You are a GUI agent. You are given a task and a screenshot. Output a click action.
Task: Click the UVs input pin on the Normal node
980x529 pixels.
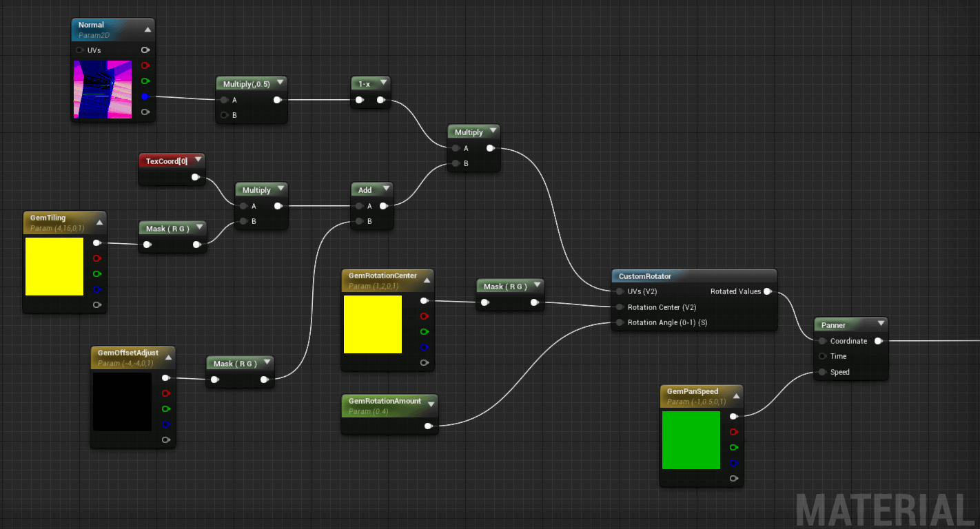(79, 50)
